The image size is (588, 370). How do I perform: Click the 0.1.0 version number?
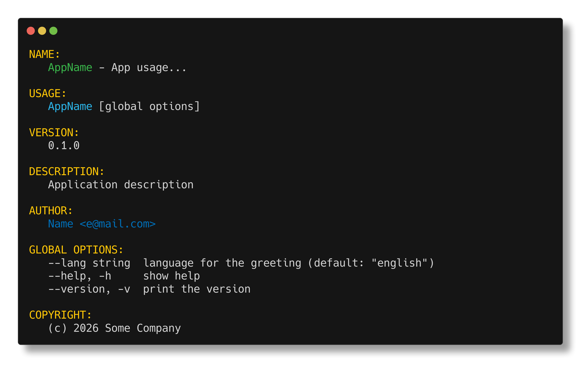click(x=64, y=146)
